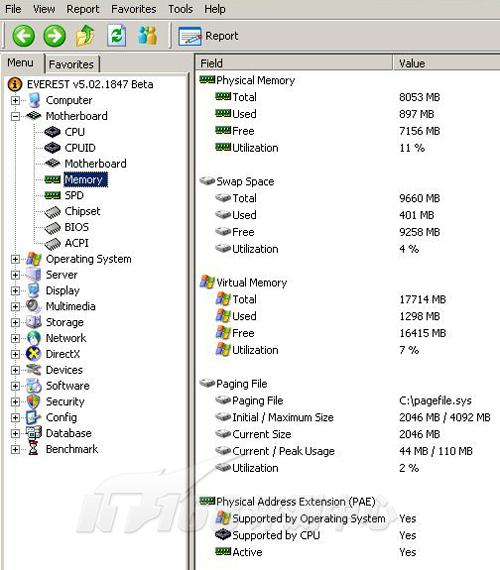Expand the Operating System node
The image size is (500, 570).
pyautogui.click(x=15, y=259)
